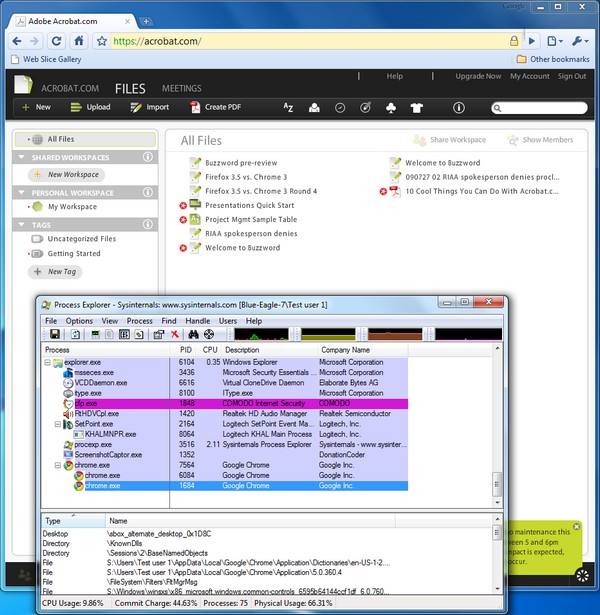This screenshot has height=615, width=600.
Task: Click the Chrome Reload button
Action: (56, 41)
